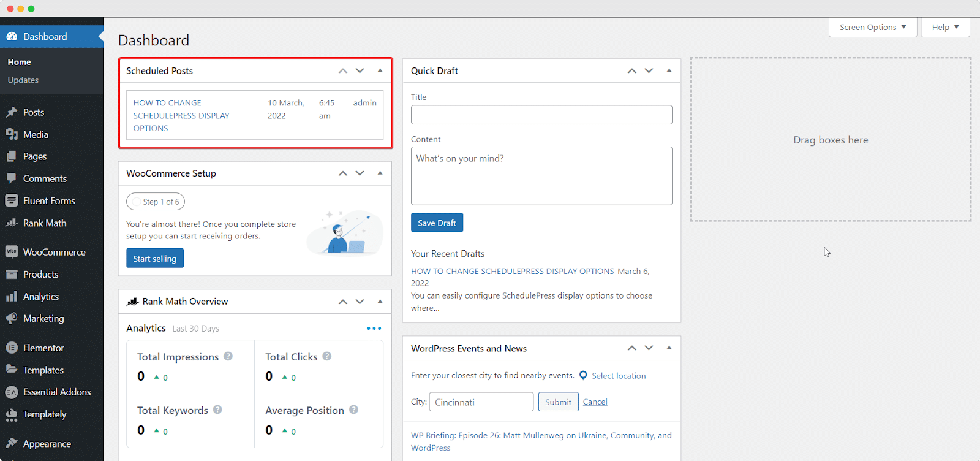Click the Marketing megaphone icon

[12, 319]
